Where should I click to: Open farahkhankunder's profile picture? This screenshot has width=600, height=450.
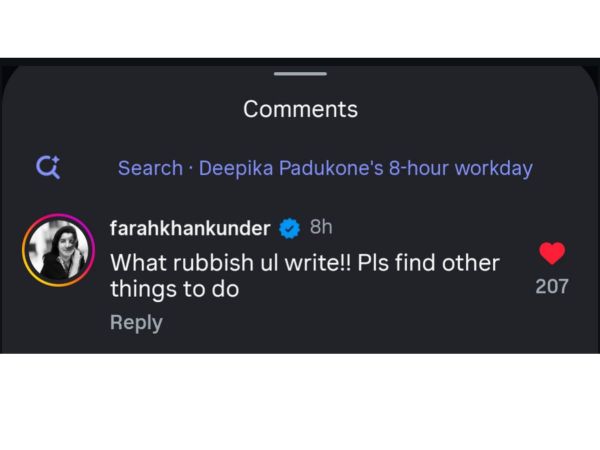[58, 249]
